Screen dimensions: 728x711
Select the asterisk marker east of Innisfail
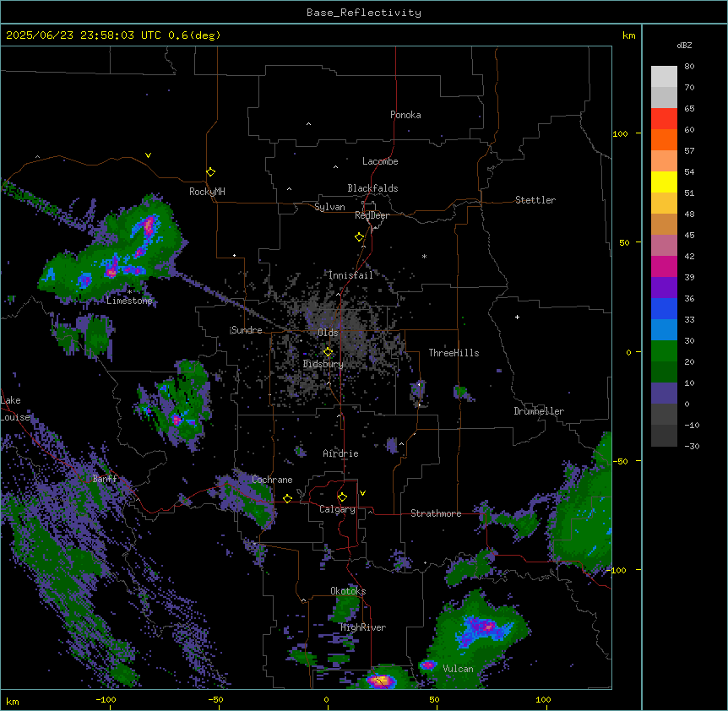click(x=424, y=256)
